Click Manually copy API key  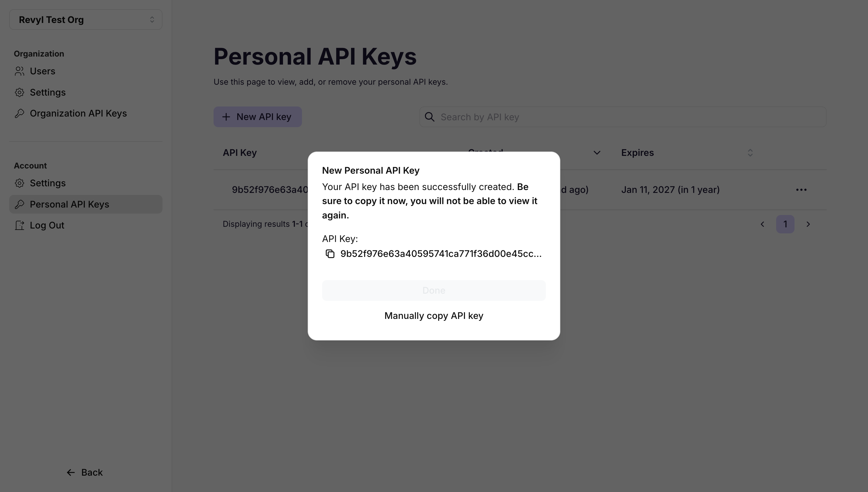434,316
